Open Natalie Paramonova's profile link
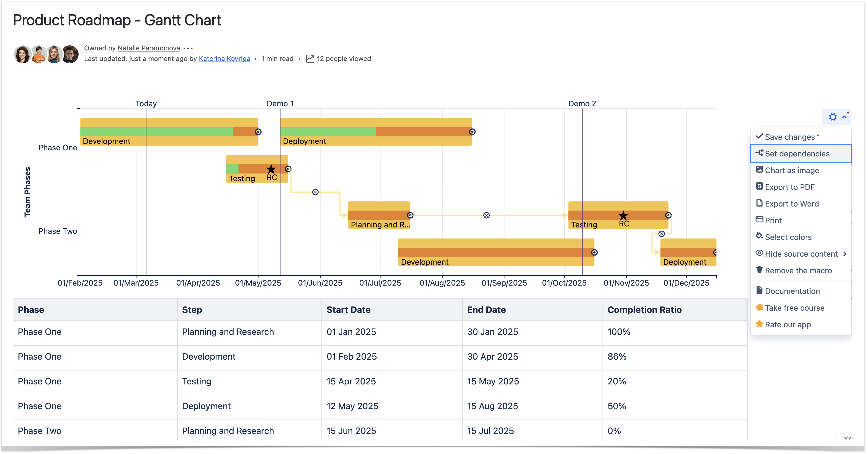 pyautogui.click(x=148, y=48)
